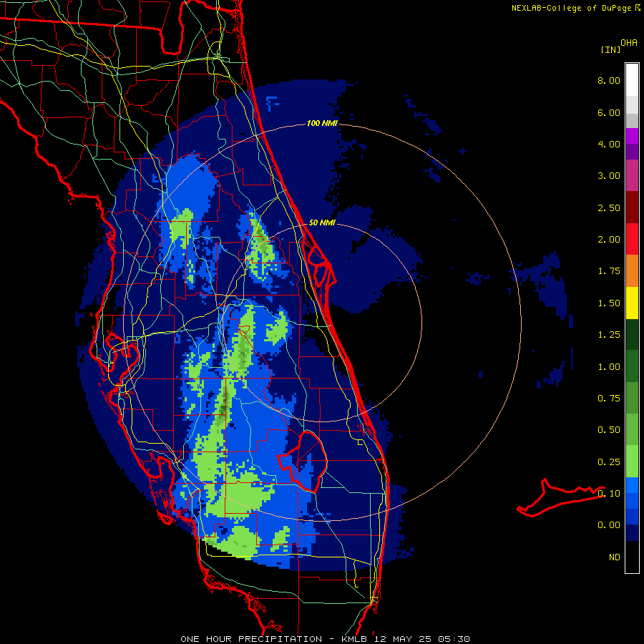Click the Grand Bahama island outline
Viewport: 644px width, 644px height.
coord(560,497)
